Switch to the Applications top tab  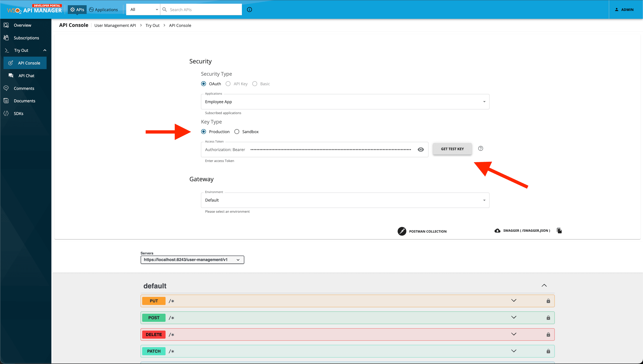tap(103, 9)
